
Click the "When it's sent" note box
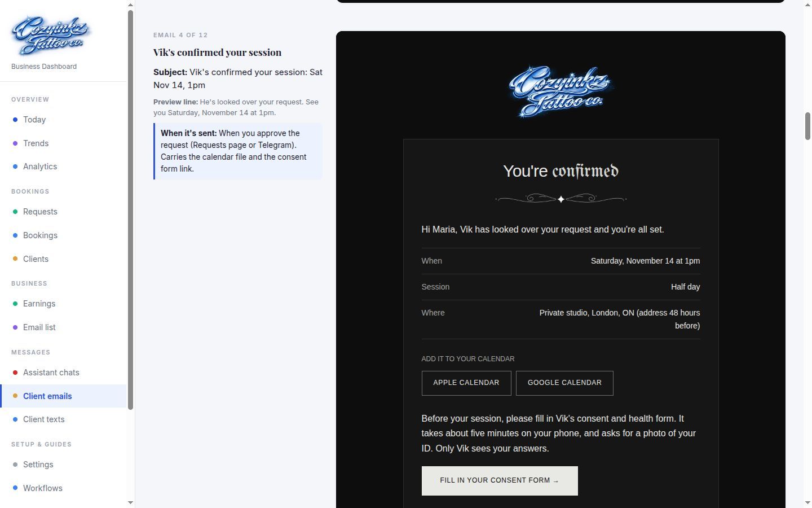pyautogui.click(x=238, y=151)
